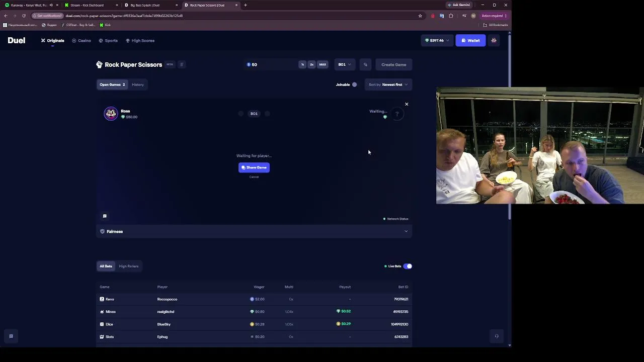Open player BlueSky's profile
644x362 pixels.
tap(164, 324)
